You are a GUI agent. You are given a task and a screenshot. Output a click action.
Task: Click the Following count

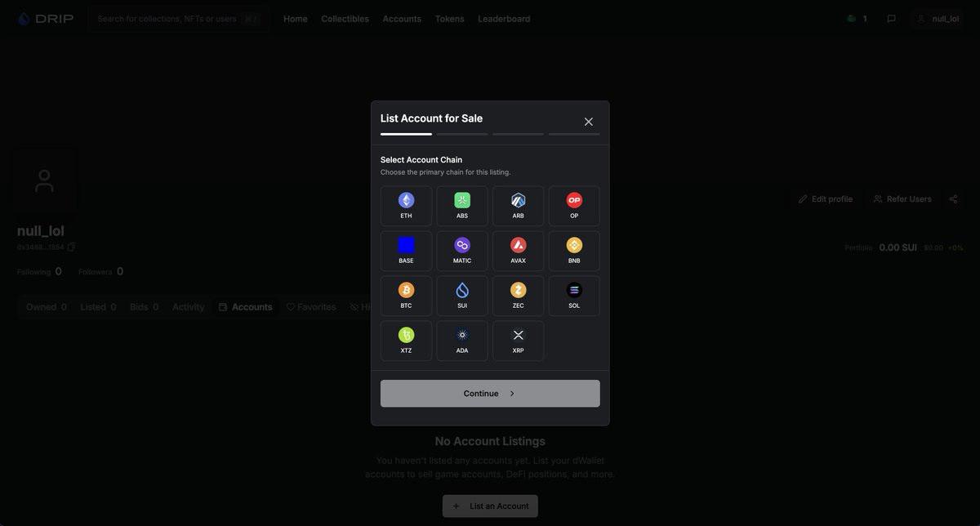pyautogui.click(x=39, y=272)
